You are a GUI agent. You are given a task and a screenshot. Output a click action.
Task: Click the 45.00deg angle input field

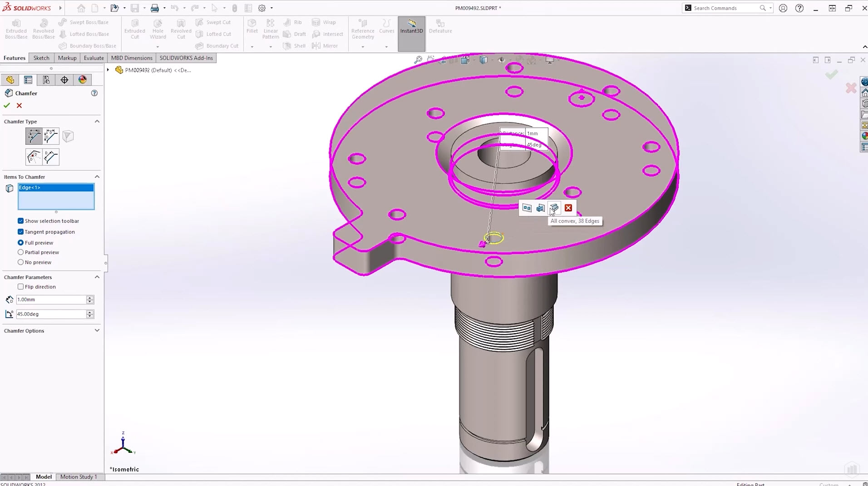[50, 314]
